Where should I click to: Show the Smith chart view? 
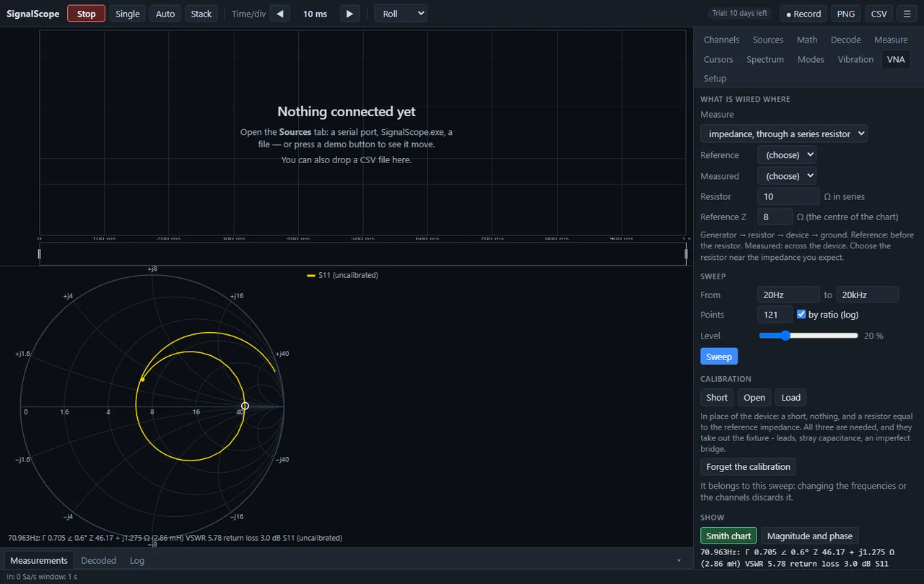728,536
